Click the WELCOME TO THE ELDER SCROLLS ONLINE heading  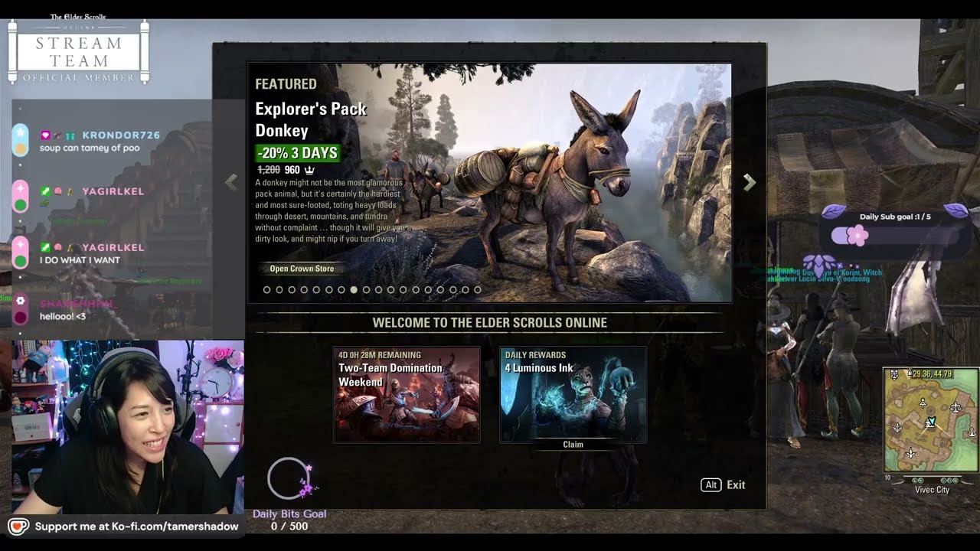[x=490, y=323]
